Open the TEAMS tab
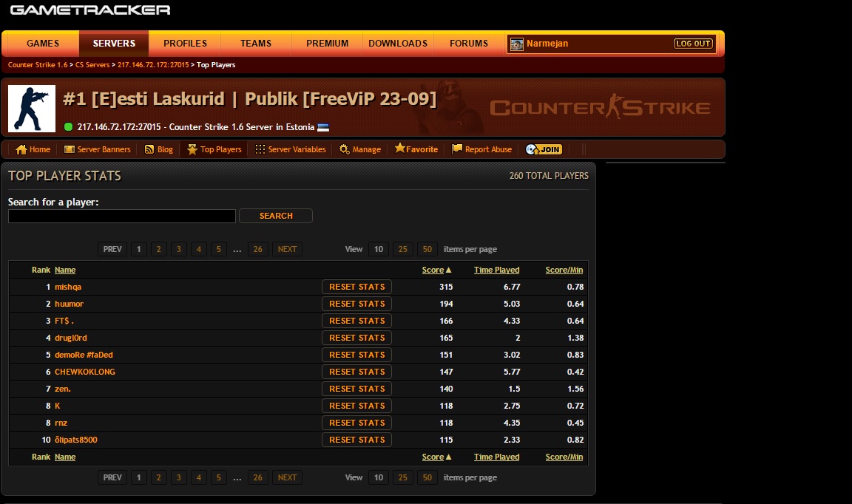Viewport: 852px width, 504px height. click(256, 44)
